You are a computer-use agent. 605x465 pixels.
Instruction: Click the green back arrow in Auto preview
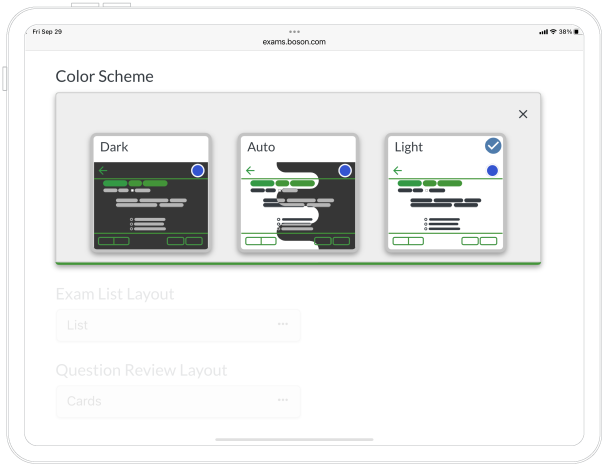250,171
